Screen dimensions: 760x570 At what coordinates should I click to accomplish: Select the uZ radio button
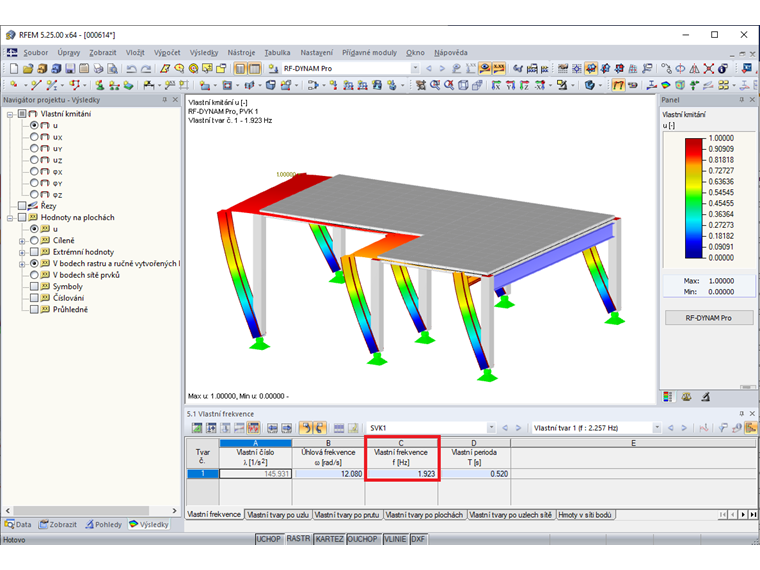(34, 160)
